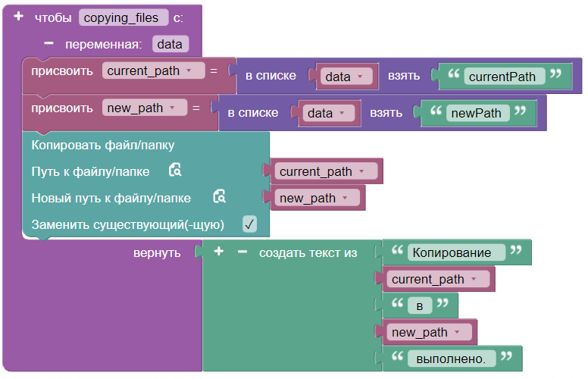Screen dimensions: 588x379
Task: Open current_path dropdown in first присвоить block
Action: [154, 70]
